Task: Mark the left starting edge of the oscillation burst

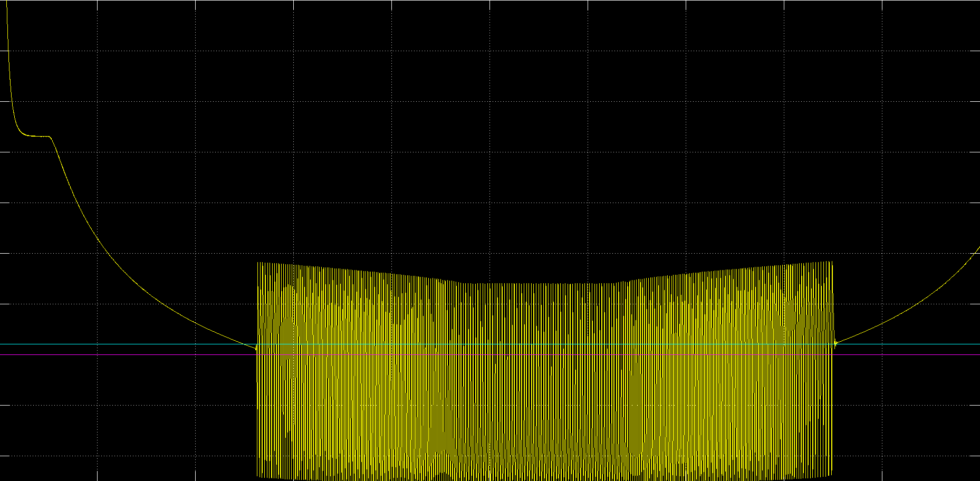Action: tap(257, 369)
